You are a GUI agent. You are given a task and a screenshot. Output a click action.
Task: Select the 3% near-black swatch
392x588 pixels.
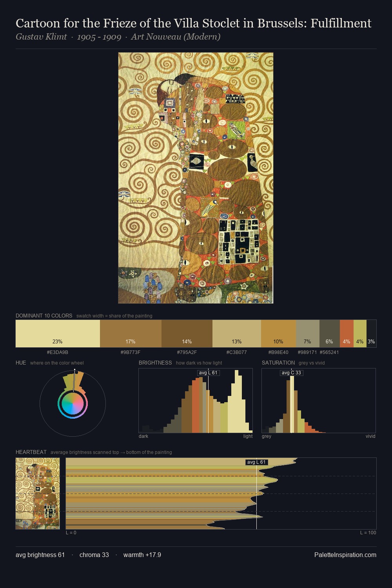tap(371, 334)
